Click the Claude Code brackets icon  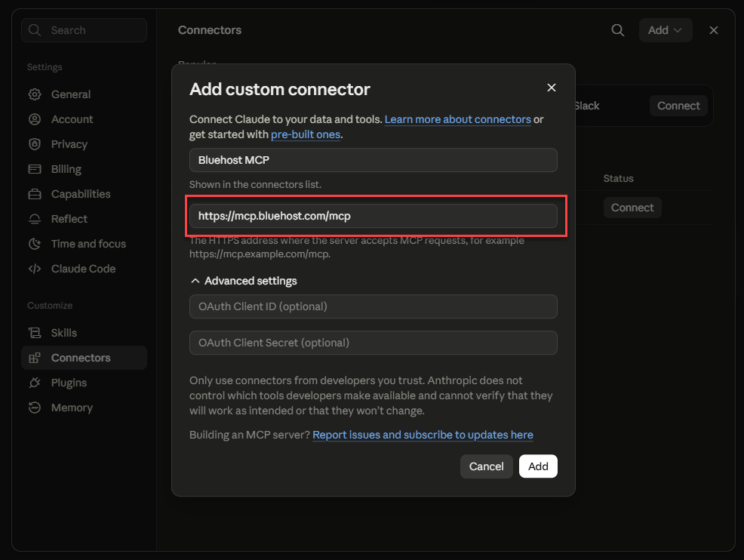[x=35, y=269]
